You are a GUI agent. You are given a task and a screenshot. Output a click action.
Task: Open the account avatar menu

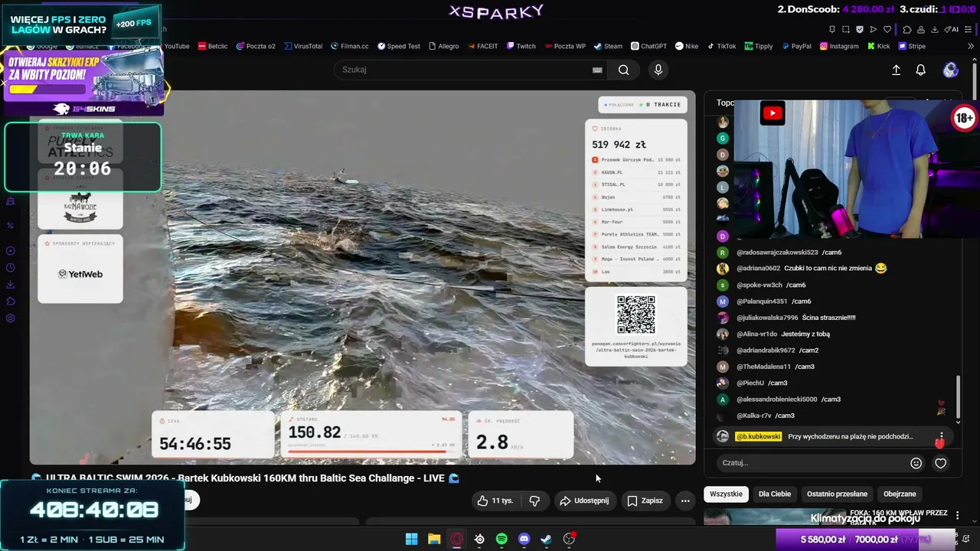(x=951, y=70)
